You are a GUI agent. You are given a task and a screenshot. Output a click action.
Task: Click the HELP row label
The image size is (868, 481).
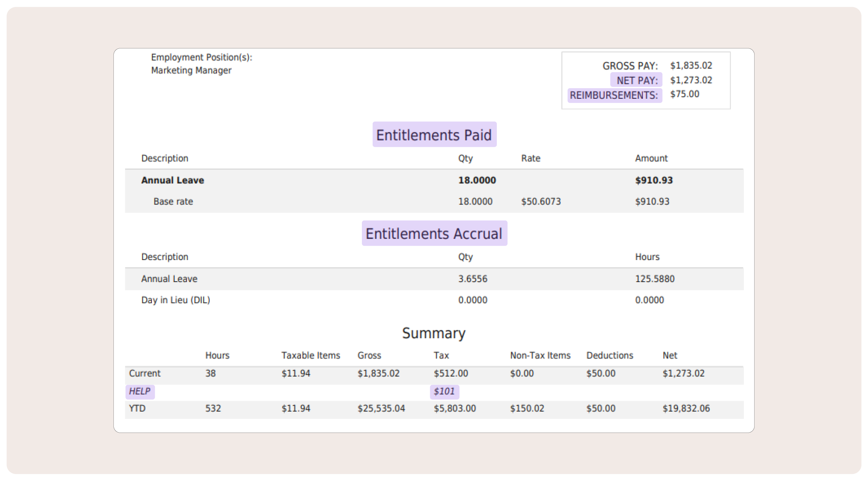click(x=139, y=391)
